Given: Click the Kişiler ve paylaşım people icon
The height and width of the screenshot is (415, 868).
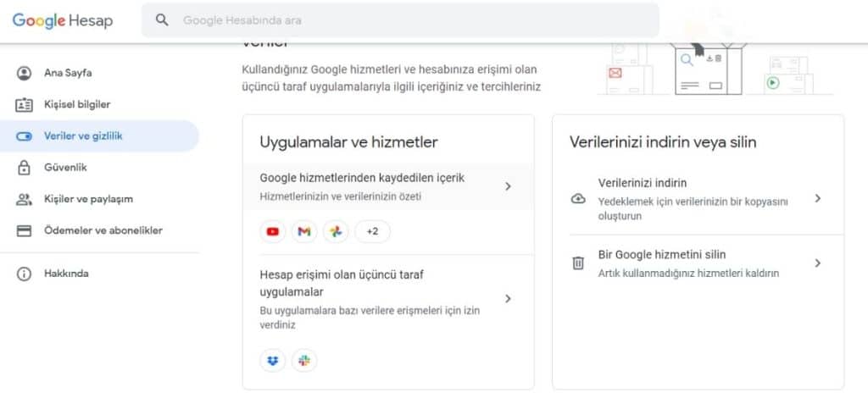Looking at the screenshot, I should (24, 199).
